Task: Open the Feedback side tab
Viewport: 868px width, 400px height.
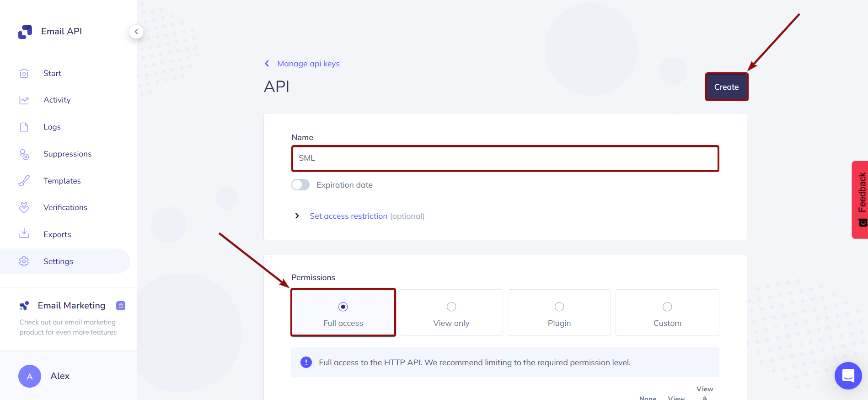Action: coord(860,199)
